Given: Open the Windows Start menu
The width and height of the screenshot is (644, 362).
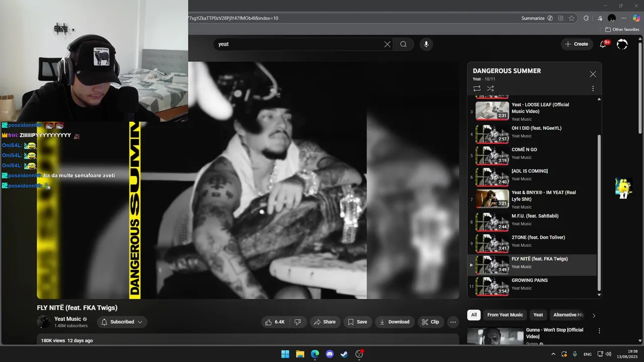Looking at the screenshot, I should point(285,354).
